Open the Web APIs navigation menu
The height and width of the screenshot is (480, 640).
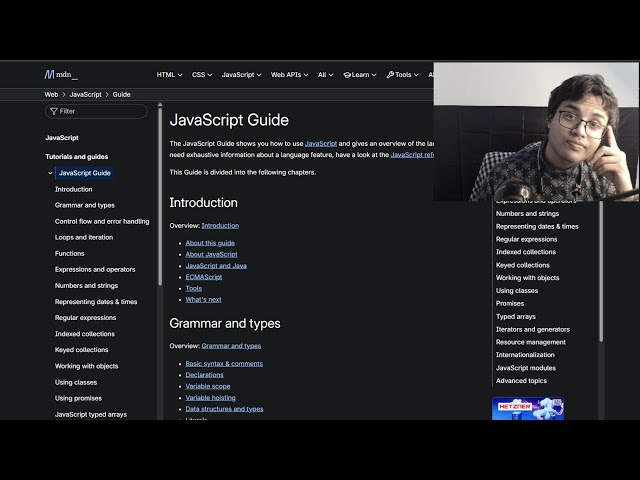pos(289,75)
